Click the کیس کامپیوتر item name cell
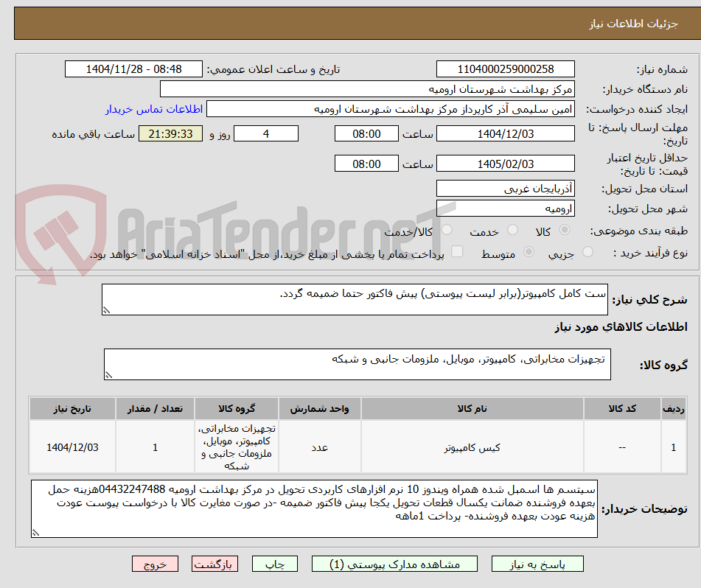Screen dimensions: 701x588 point(472,447)
